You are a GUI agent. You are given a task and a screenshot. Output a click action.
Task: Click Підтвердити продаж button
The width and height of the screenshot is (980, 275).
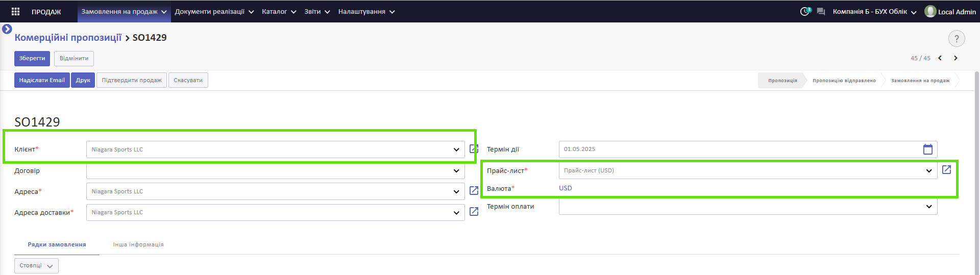(132, 80)
